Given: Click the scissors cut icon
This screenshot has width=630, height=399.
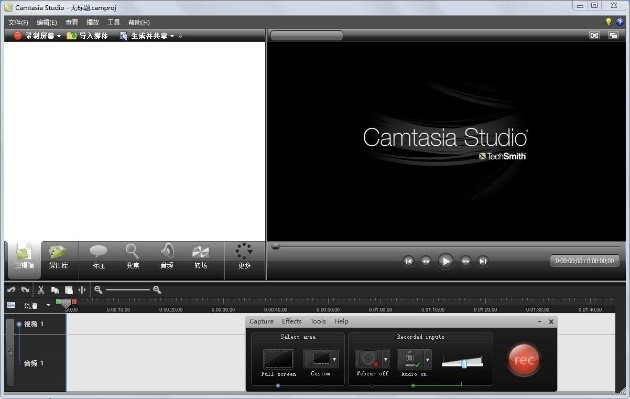Looking at the screenshot, I should click(x=41, y=290).
